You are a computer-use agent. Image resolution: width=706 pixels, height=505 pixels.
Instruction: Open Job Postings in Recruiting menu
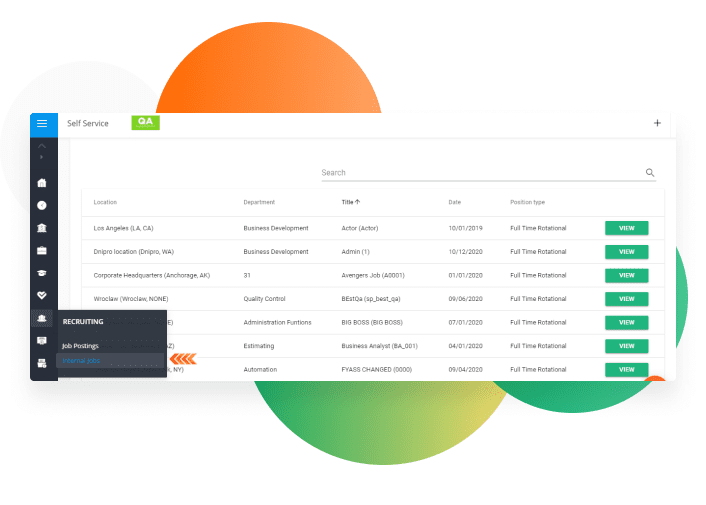pos(80,345)
